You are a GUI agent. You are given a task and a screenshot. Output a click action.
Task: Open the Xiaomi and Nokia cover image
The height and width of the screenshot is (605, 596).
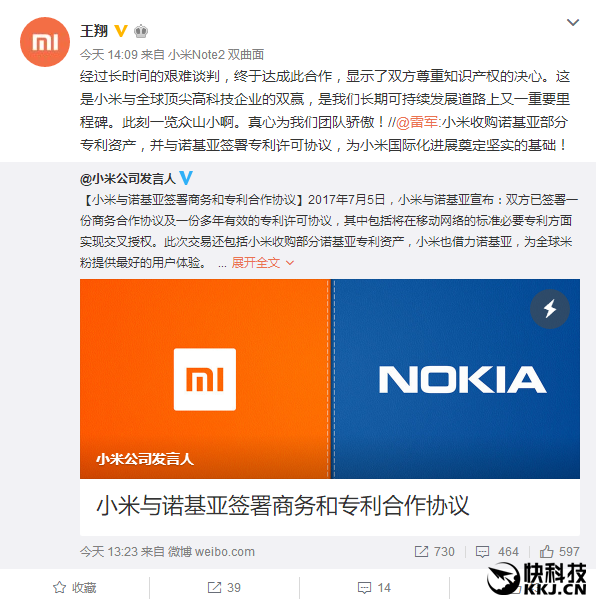(x=330, y=379)
